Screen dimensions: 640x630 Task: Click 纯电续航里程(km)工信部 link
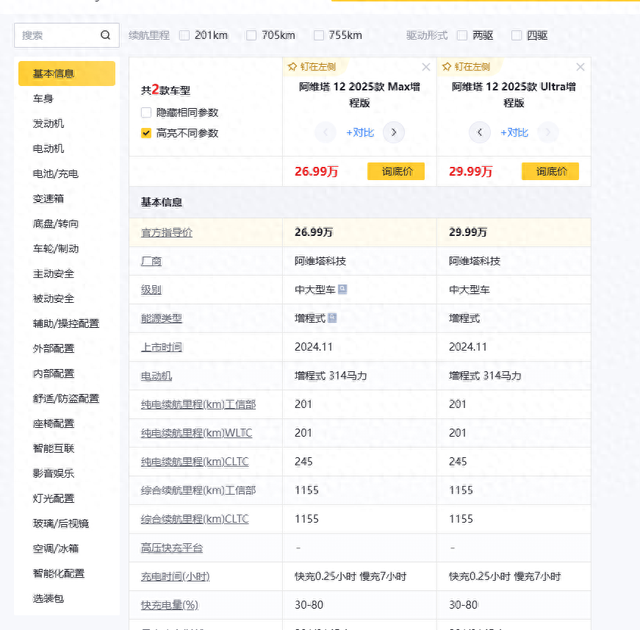click(198, 404)
